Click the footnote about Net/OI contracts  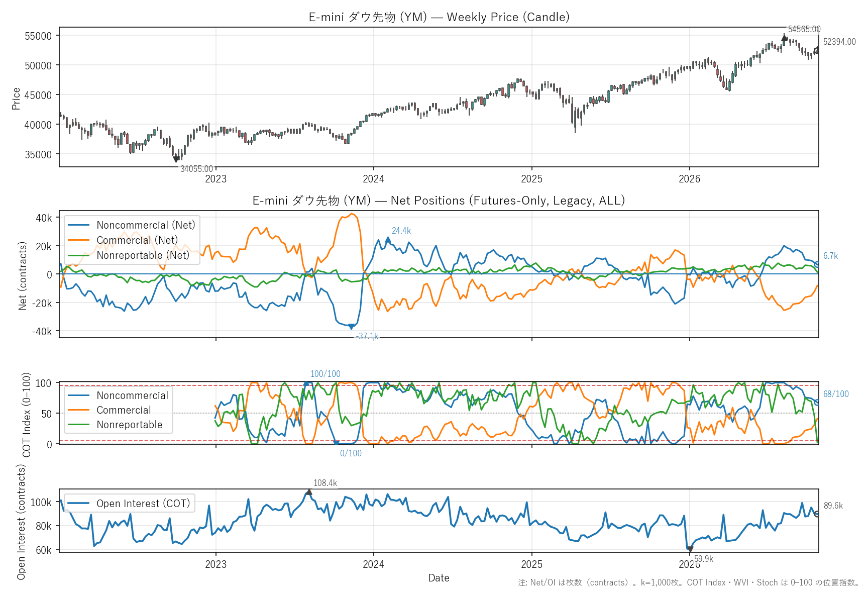[x=689, y=582]
